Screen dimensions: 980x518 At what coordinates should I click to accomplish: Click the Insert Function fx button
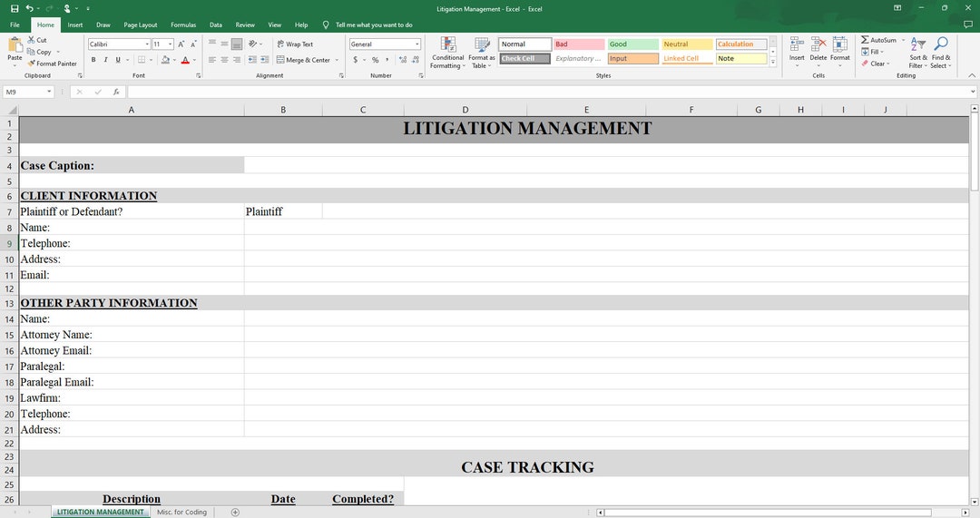pos(116,92)
